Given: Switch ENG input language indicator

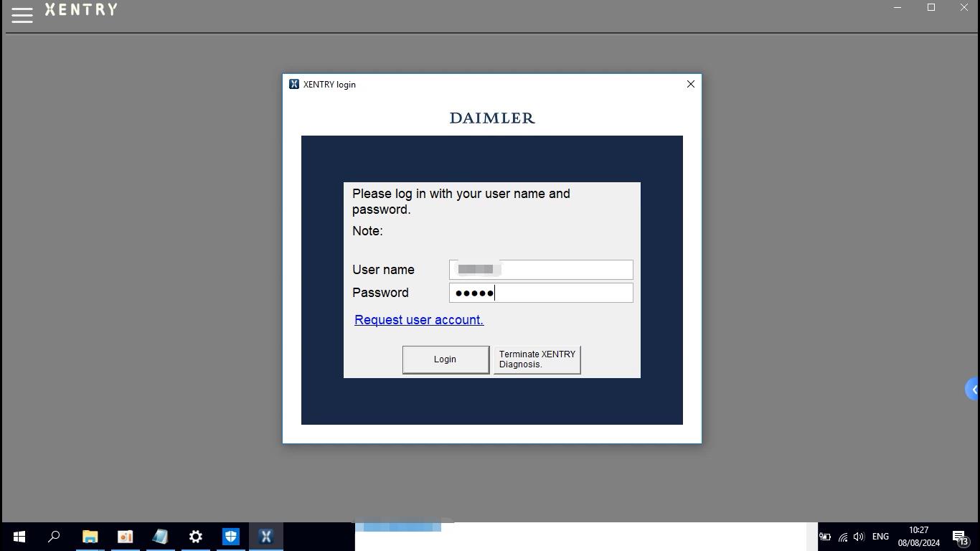Looking at the screenshot, I should tap(880, 537).
